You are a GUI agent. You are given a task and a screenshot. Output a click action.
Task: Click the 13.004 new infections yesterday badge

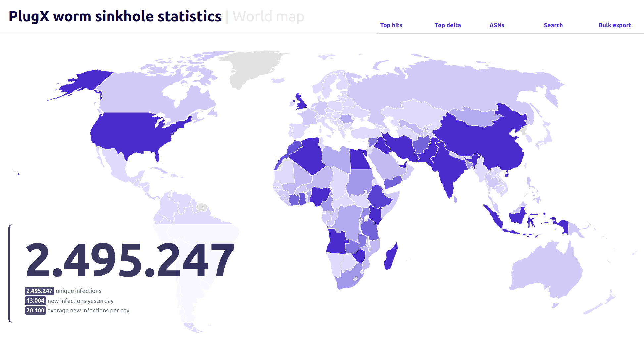(x=35, y=301)
